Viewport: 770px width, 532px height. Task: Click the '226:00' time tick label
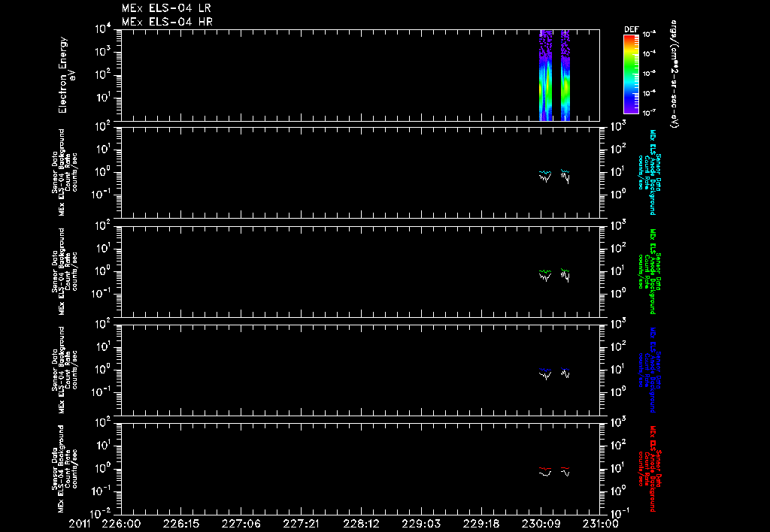pos(121,524)
